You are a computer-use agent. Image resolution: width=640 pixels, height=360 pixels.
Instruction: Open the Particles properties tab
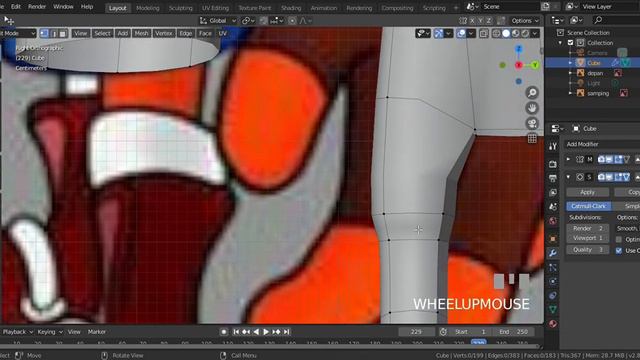pyautogui.click(x=553, y=267)
